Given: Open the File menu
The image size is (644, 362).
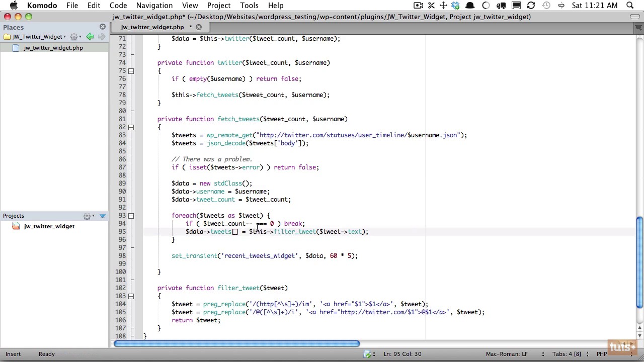Looking at the screenshot, I should tap(72, 6).
